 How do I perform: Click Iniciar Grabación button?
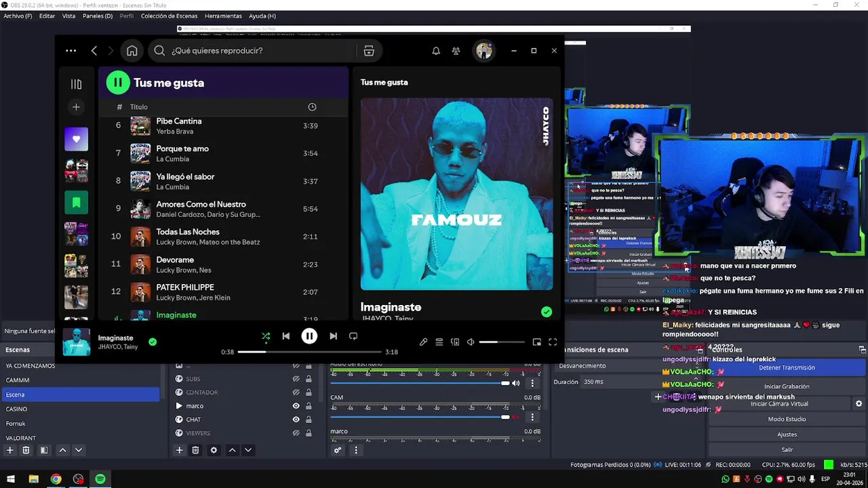[787, 386]
